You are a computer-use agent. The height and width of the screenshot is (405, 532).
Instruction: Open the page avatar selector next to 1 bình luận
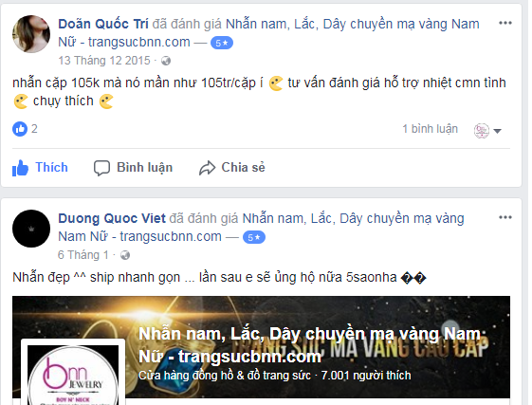coord(482,131)
